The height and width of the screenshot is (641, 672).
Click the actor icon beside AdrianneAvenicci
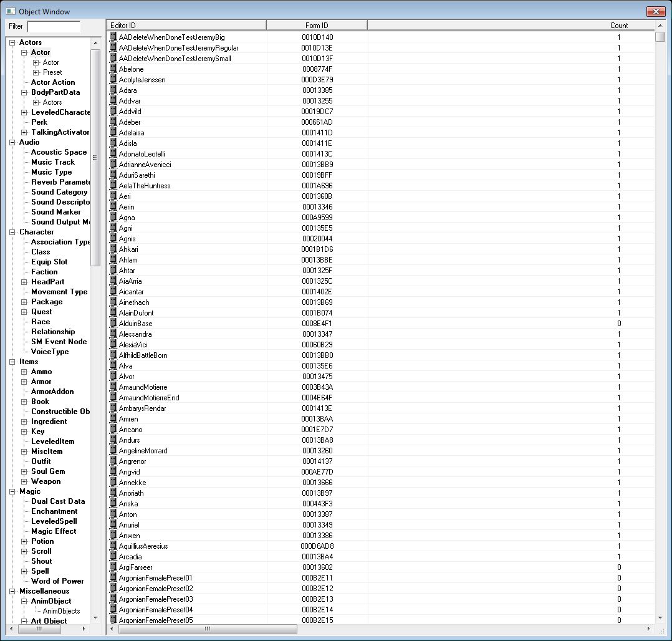click(x=113, y=164)
